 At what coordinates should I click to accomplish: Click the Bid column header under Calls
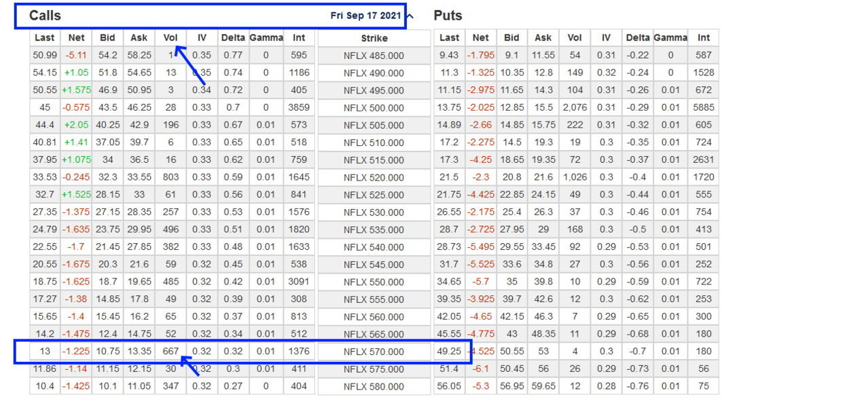tap(107, 38)
